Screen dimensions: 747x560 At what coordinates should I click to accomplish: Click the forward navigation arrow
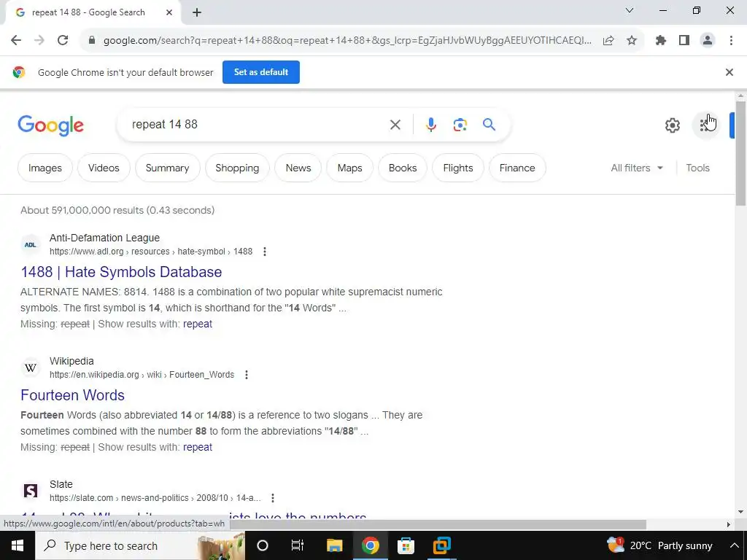coord(39,41)
